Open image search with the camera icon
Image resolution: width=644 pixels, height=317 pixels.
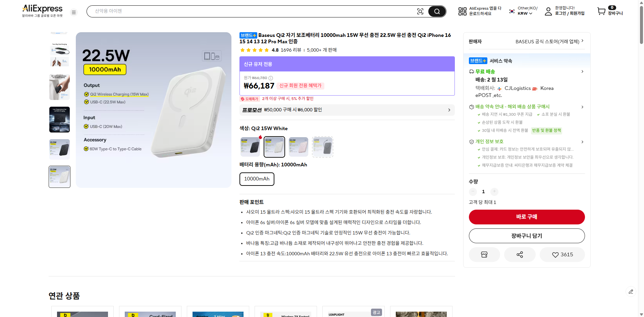(420, 11)
